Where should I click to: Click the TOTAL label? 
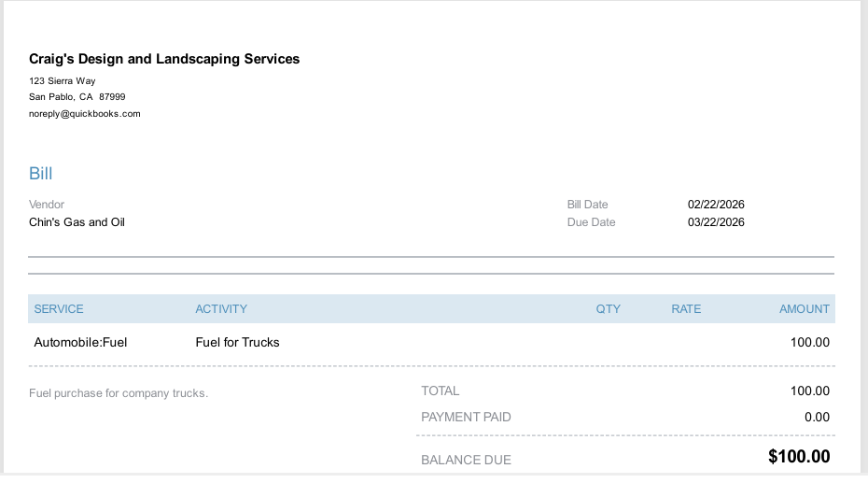441,391
